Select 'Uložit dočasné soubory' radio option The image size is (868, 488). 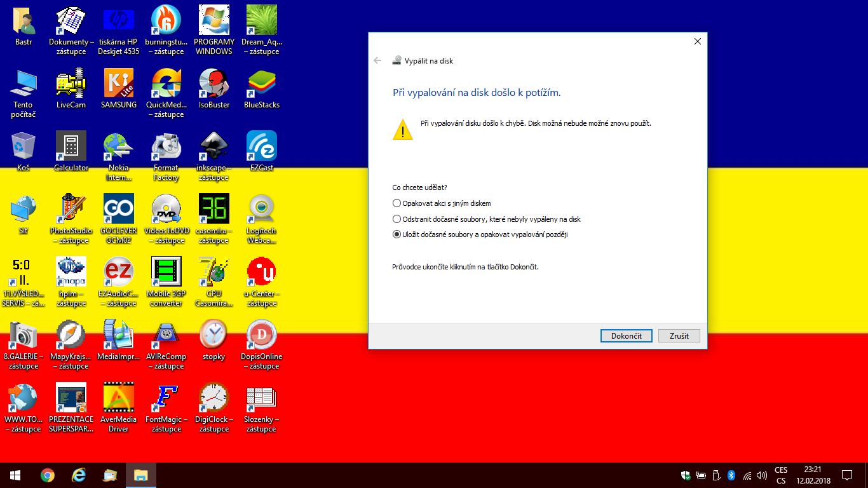tap(397, 234)
